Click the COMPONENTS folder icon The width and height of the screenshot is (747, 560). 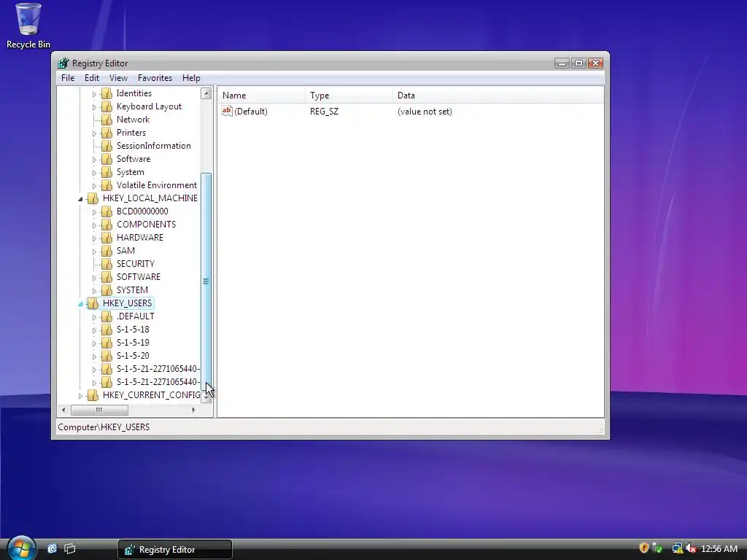coord(107,225)
